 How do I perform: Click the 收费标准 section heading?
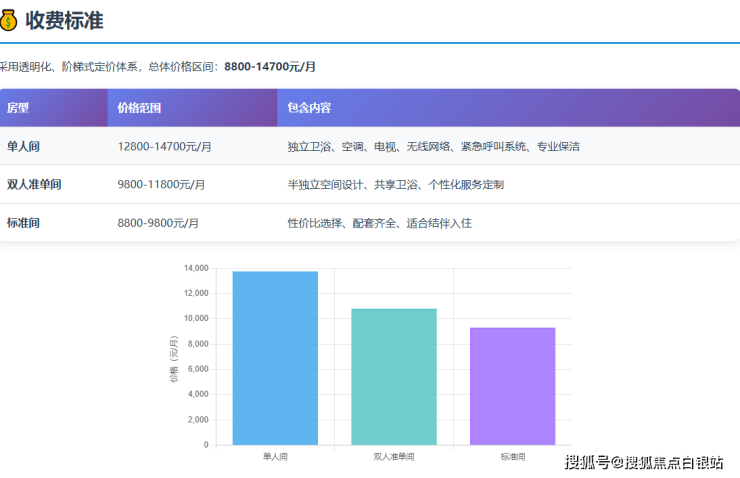point(64,20)
